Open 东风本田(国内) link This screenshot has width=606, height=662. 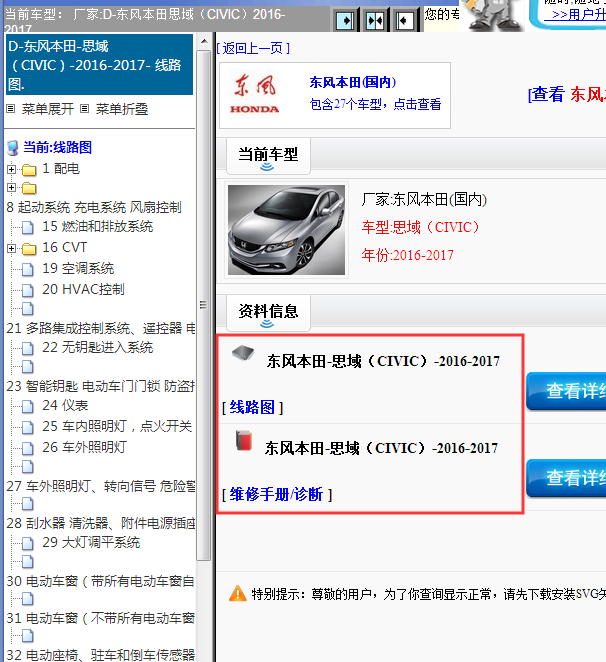pyautogui.click(x=353, y=82)
